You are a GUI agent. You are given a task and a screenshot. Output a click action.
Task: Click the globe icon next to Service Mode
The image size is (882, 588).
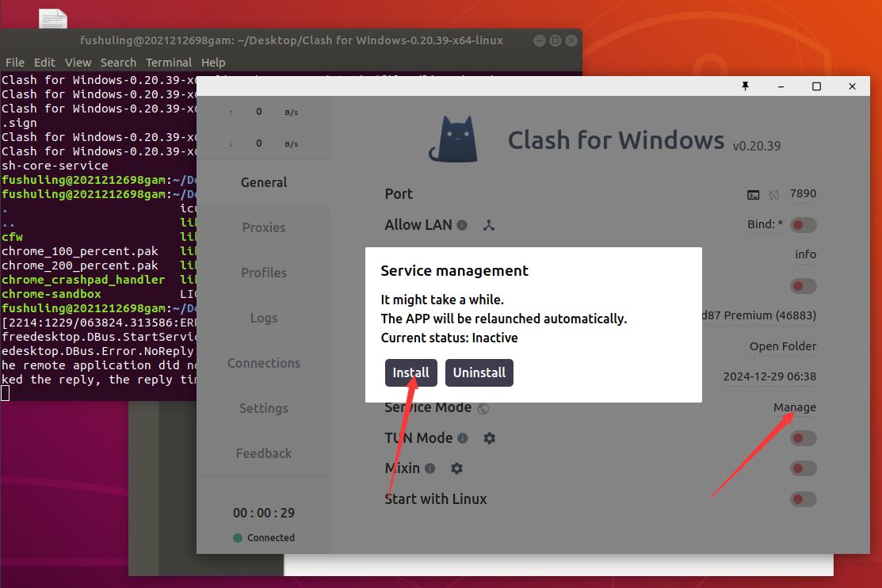(483, 407)
